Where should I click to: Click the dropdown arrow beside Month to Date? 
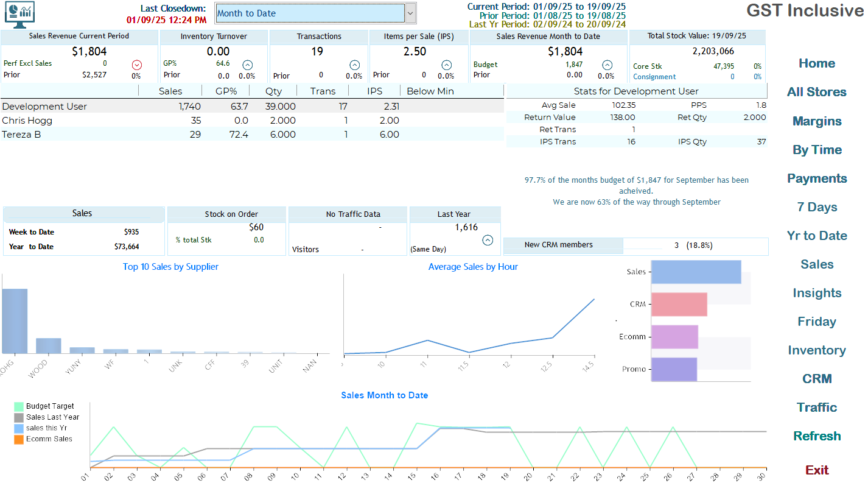click(410, 13)
